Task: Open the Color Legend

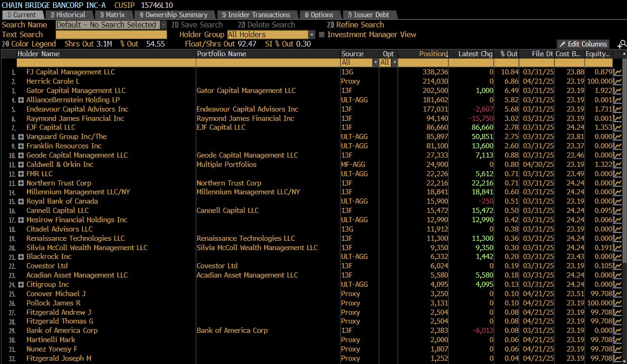Action: pos(29,44)
